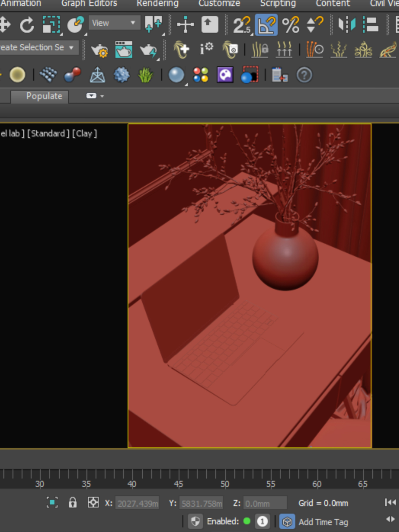
Task: Open Render Setup teapot with gear
Action: [x=99, y=50]
